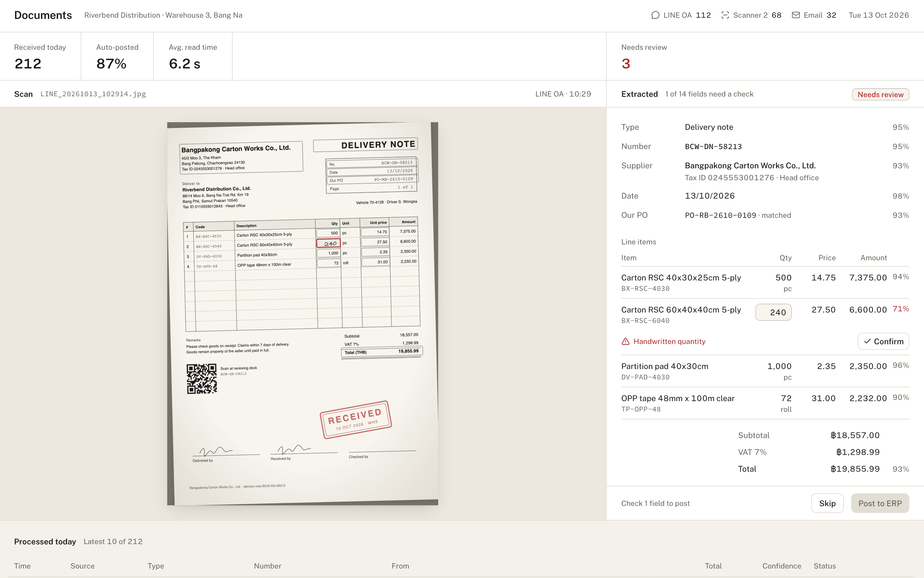Screen dimensions: 924x578
Task: Click Avg. read time 6.2 s
Action: 185,64
